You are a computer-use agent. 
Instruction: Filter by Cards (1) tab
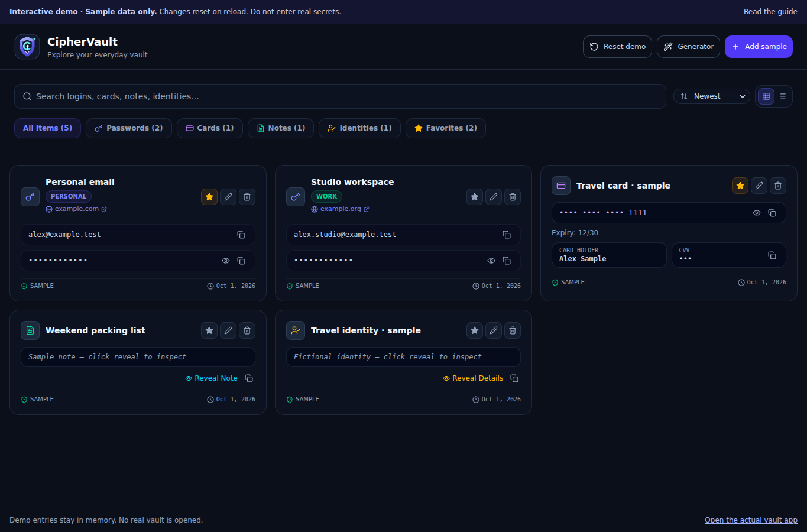[210, 128]
